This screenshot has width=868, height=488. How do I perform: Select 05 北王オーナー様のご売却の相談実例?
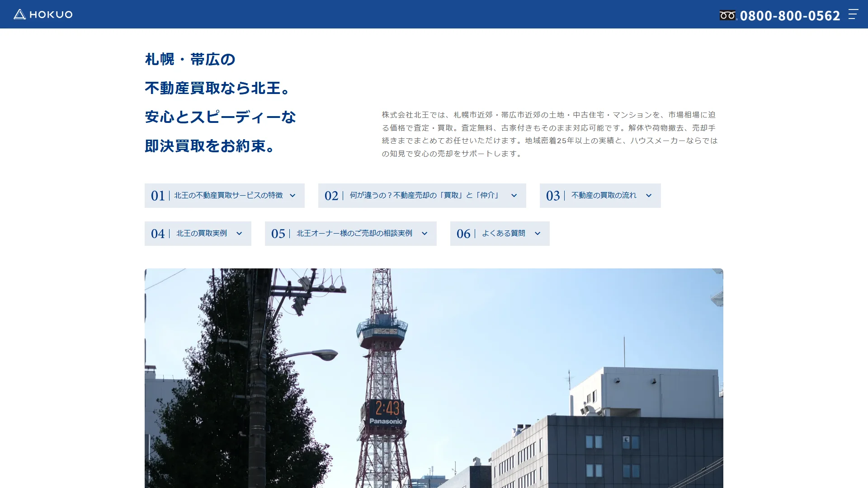click(351, 234)
